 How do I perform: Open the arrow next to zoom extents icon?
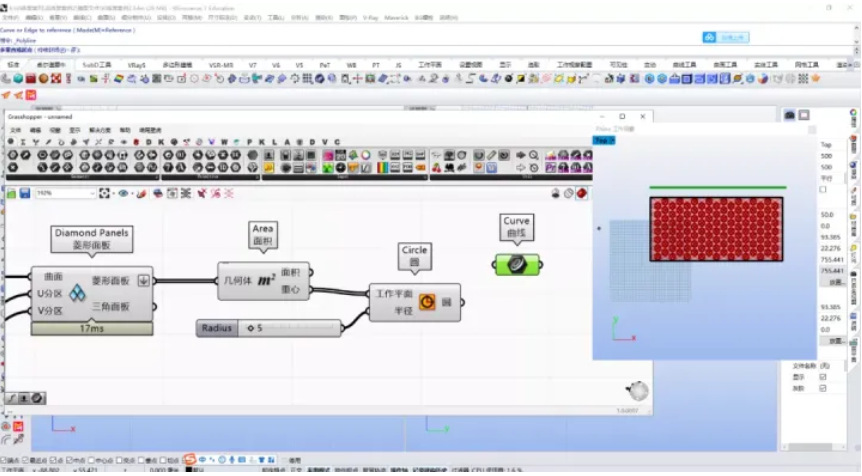click(x=113, y=193)
